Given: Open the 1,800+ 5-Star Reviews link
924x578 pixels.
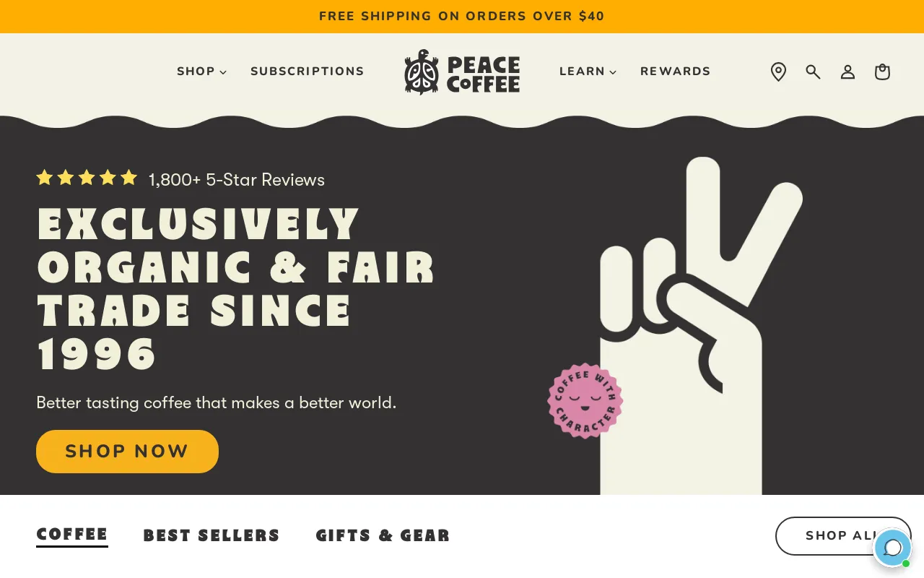Looking at the screenshot, I should point(237,180).
